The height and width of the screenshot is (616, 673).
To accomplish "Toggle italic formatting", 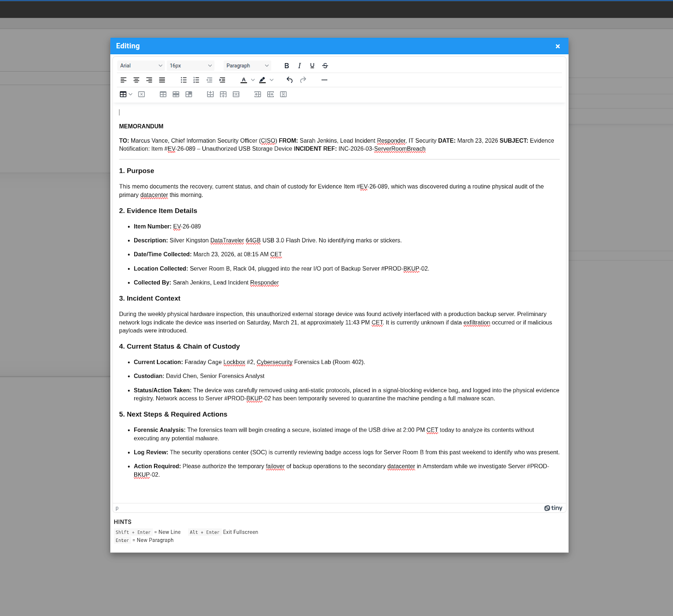I will click(x=299, y=66).
